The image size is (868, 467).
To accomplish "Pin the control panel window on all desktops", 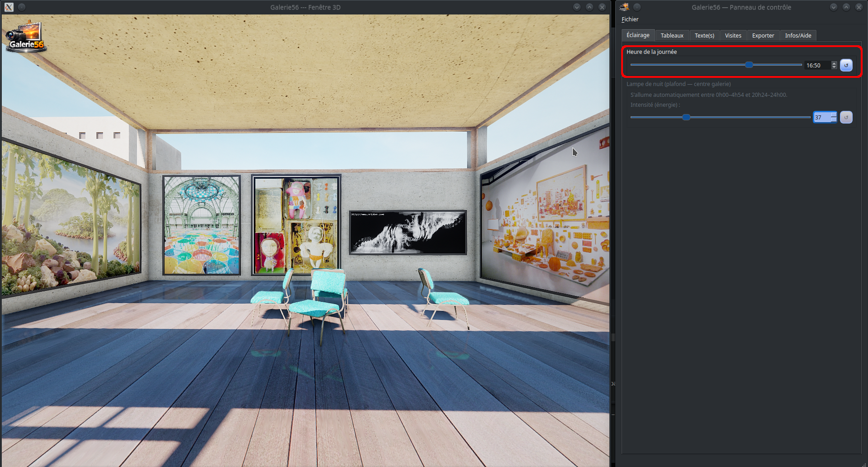I will click(x=637, y=7).
